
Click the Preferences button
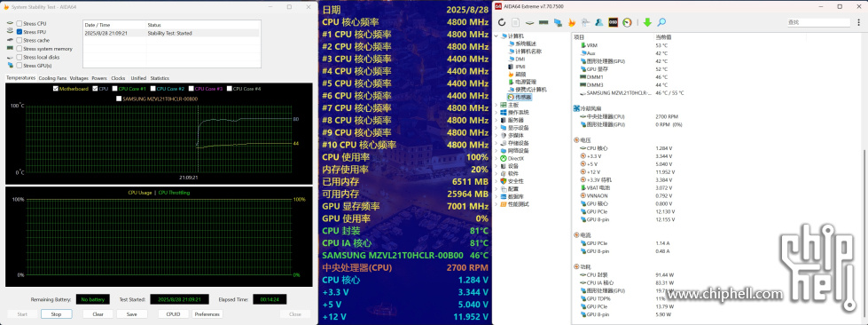tap(207, 314)
